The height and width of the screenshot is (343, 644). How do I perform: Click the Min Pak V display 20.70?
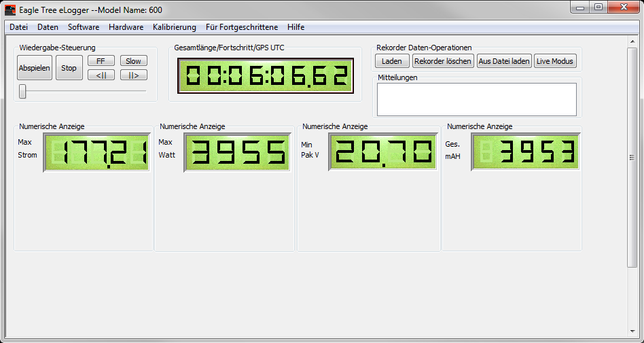tap(382, 152)
